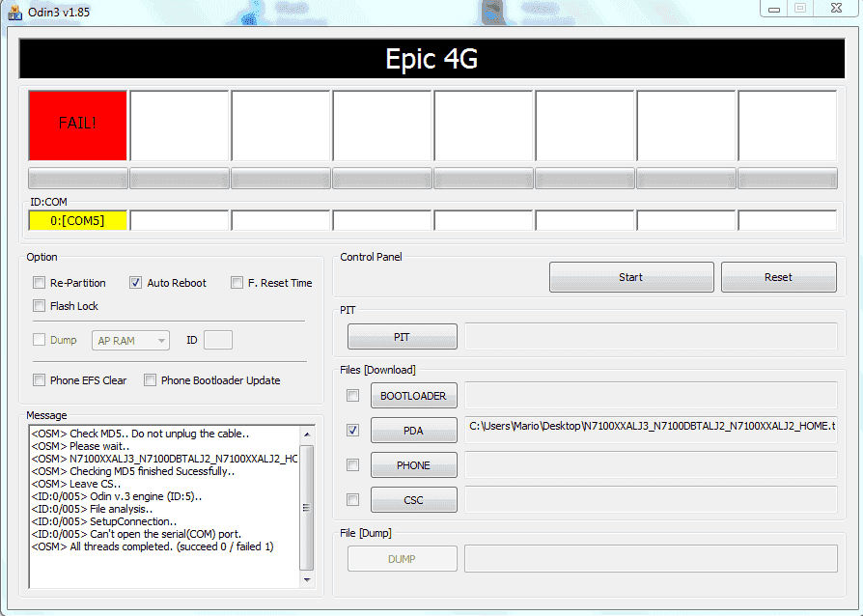Viewport: 863px width, 616px height.
Task: Click the CSC browse button
Action: 414,500
